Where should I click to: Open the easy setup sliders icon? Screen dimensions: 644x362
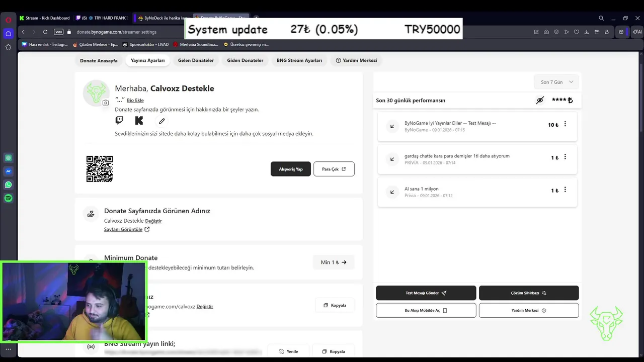597,32
